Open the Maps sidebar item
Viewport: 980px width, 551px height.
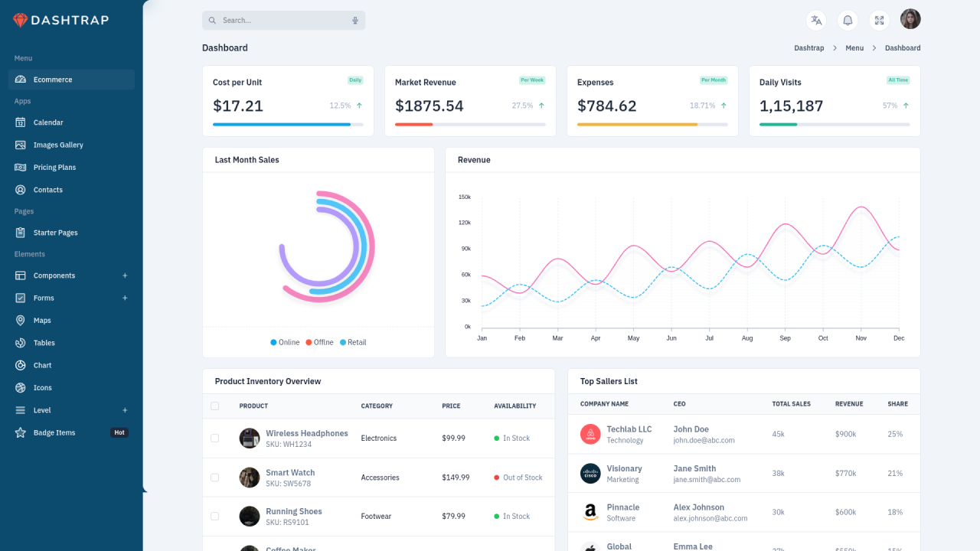(43, 320)
